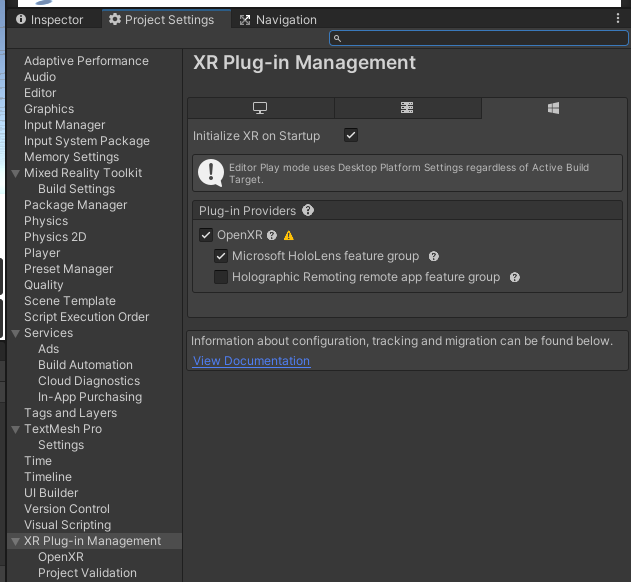Open Version Control settings
The width and height of the screenshot is (631, 582).
coord(67,509)
